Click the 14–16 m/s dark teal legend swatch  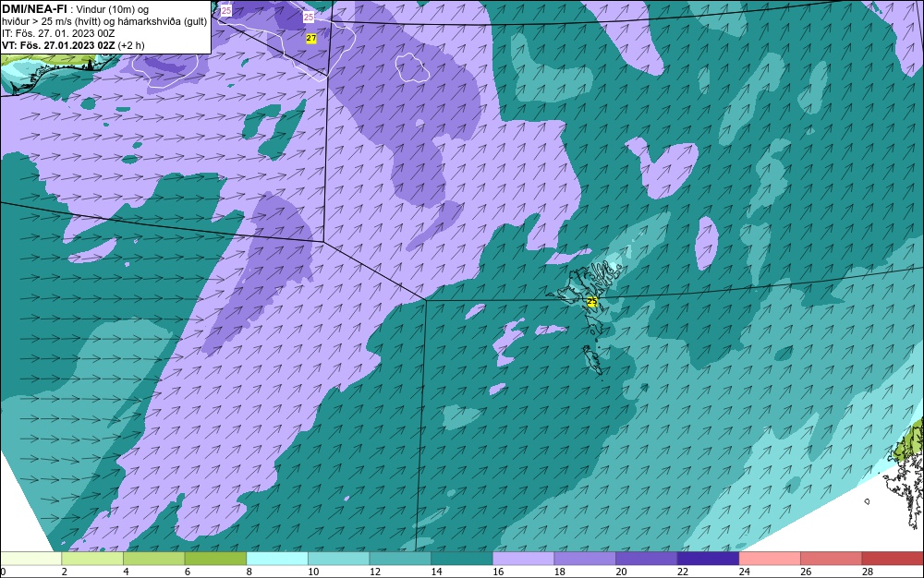click(x=461, y=558)
